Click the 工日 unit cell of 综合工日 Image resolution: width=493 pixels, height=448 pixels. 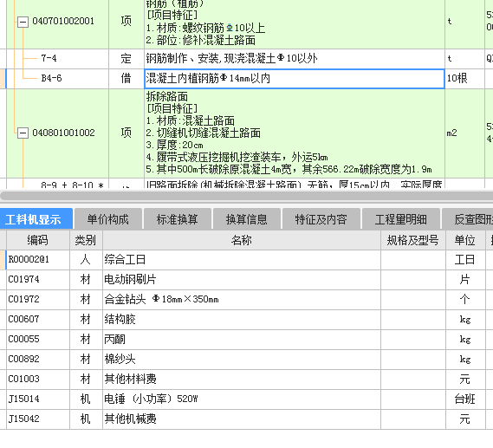tap(465, 260)
